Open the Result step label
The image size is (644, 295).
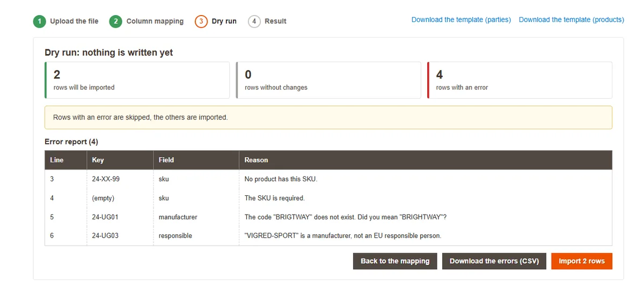point(275,21)
